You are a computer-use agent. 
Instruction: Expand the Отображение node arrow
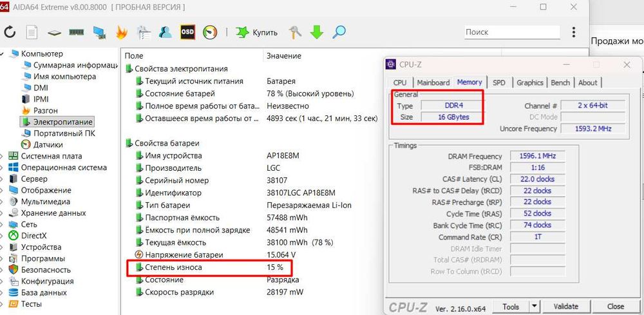click(x=3, y=190)
